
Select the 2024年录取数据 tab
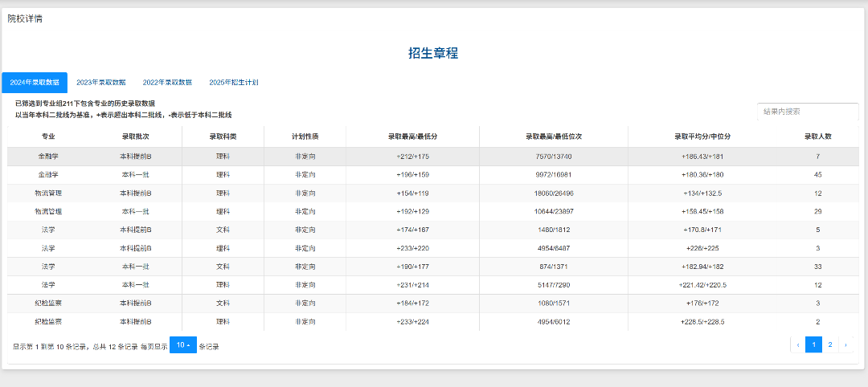point(35,83)
